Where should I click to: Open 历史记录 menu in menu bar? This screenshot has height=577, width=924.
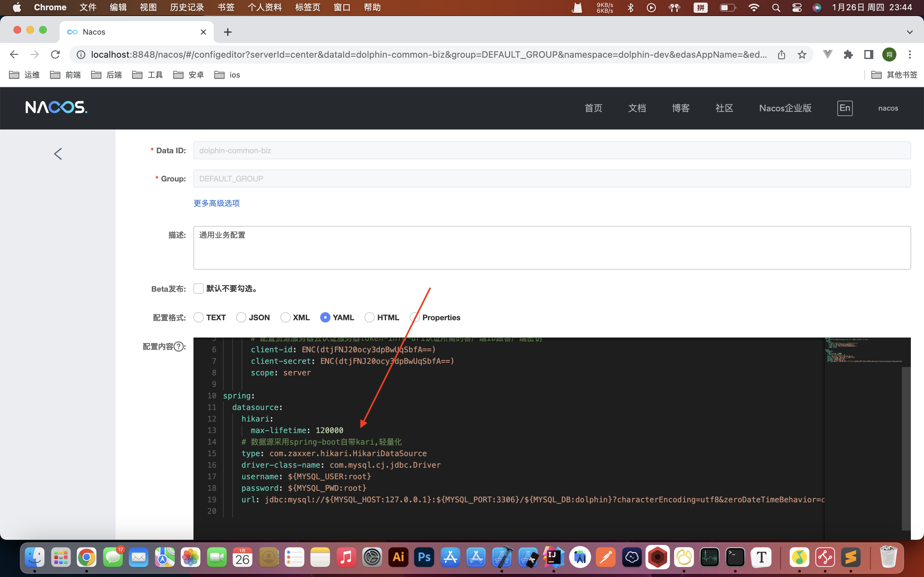coord(187,7)
